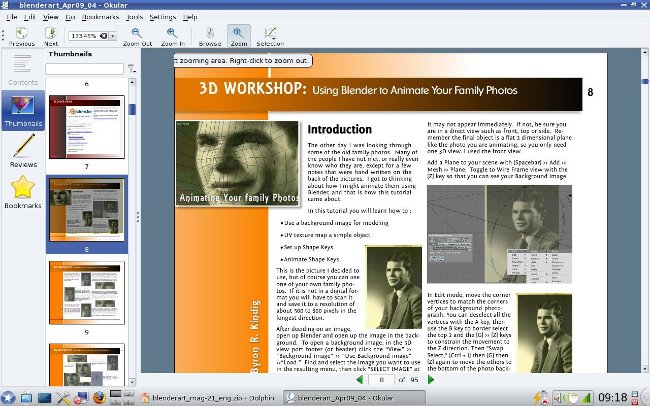Open the View menu
The height and width of the screenshot is (406, 650).
tap(51, 17)
